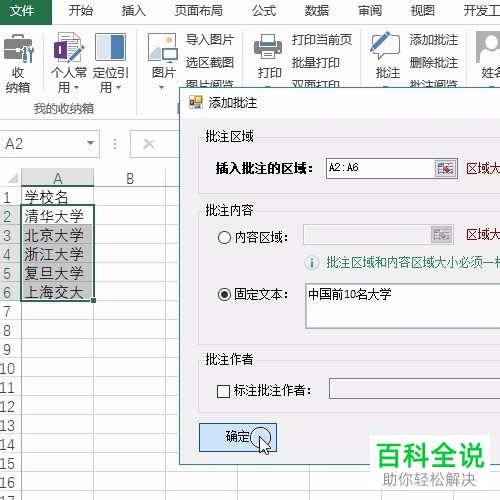Screen dimensions: 500x500
Task: Expand the 个人常用 dropdown arrow
Action: pos(76,88)
